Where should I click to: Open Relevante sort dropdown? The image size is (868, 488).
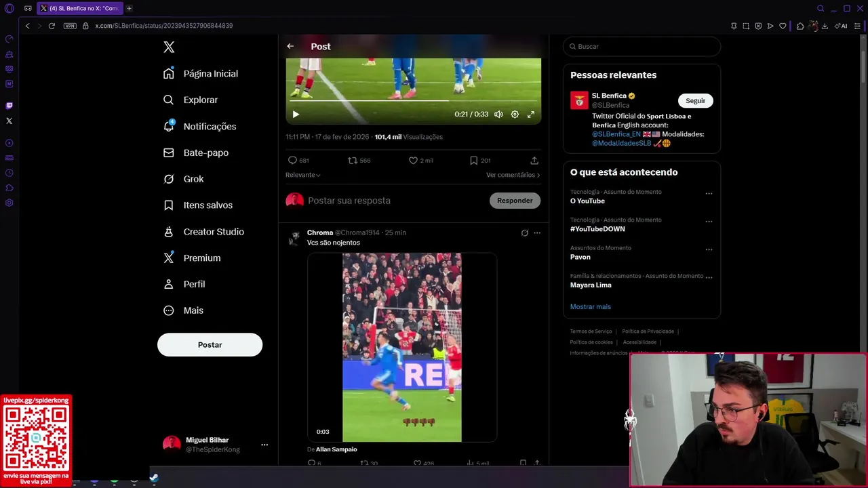(x=302, y=175)
